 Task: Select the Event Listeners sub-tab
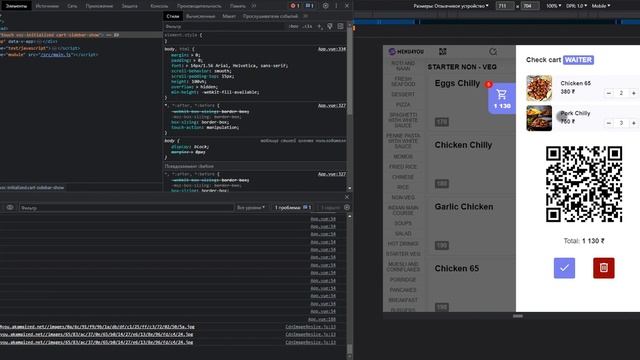[270, 16]
